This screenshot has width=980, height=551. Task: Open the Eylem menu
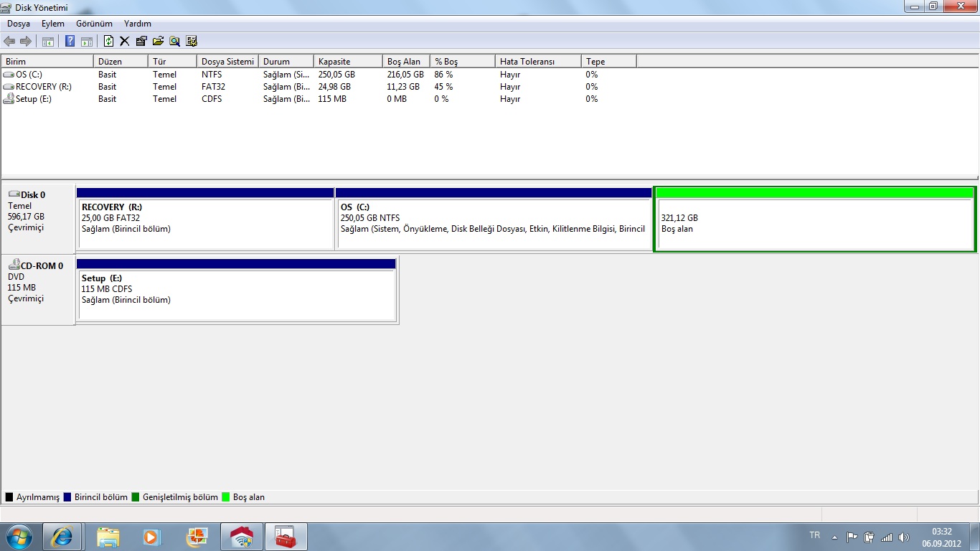coord(53,24)
